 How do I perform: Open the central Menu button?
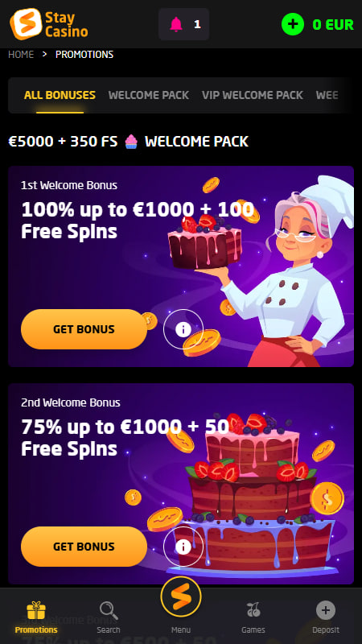point(181,597)
